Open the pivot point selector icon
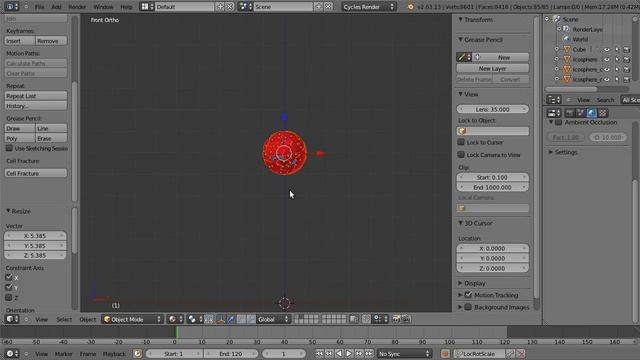Screen dimensions: 640x360 [x=195, y=319]
